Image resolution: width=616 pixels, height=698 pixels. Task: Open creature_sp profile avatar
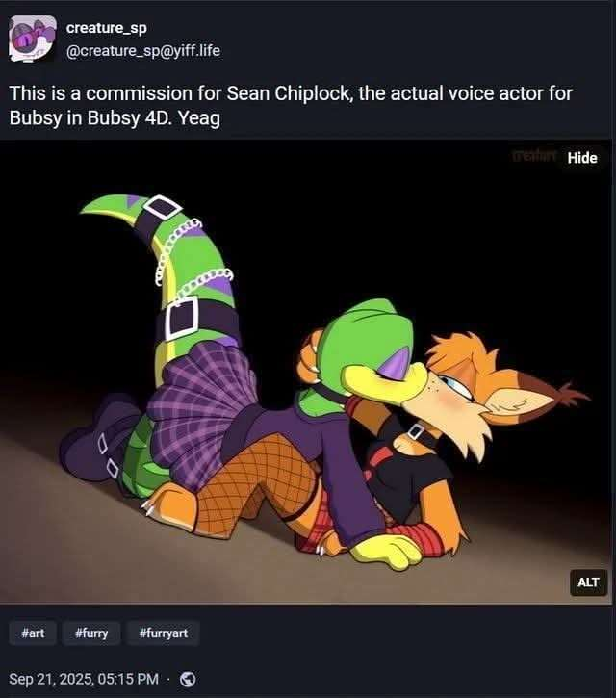(33, 39)
